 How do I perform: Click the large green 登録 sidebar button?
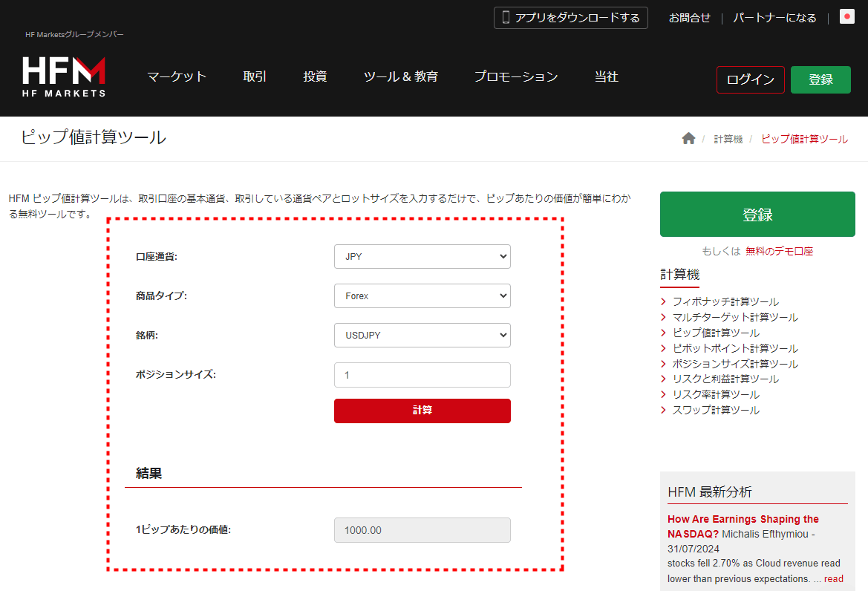click(x=757, y=214)
